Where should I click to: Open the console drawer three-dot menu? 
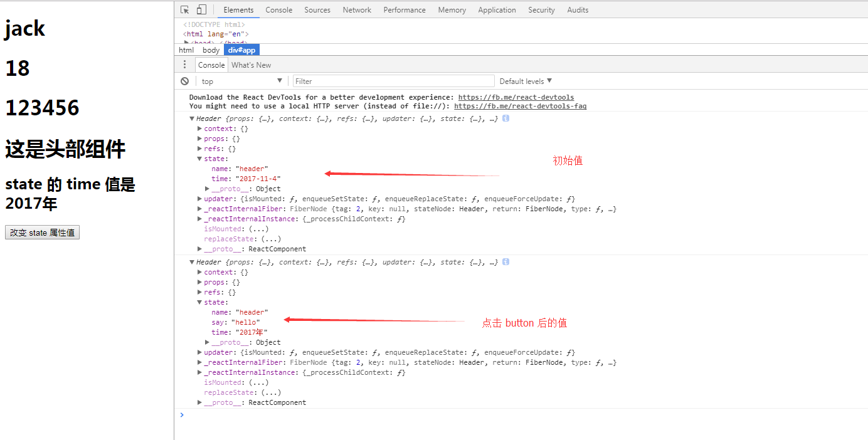click(x=184, y=65)
